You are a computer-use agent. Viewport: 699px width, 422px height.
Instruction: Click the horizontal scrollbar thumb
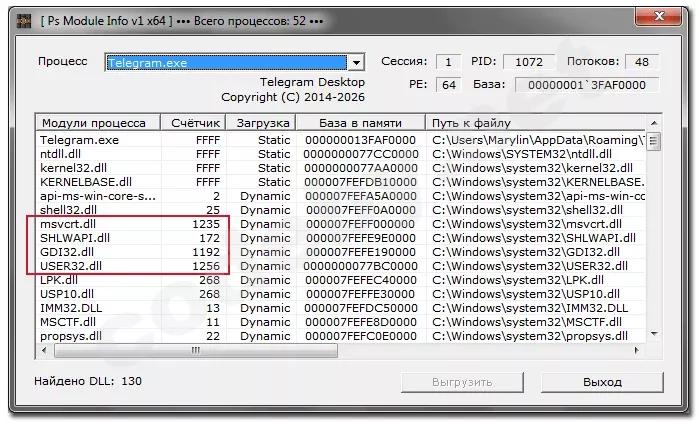(x=196, y=351)
